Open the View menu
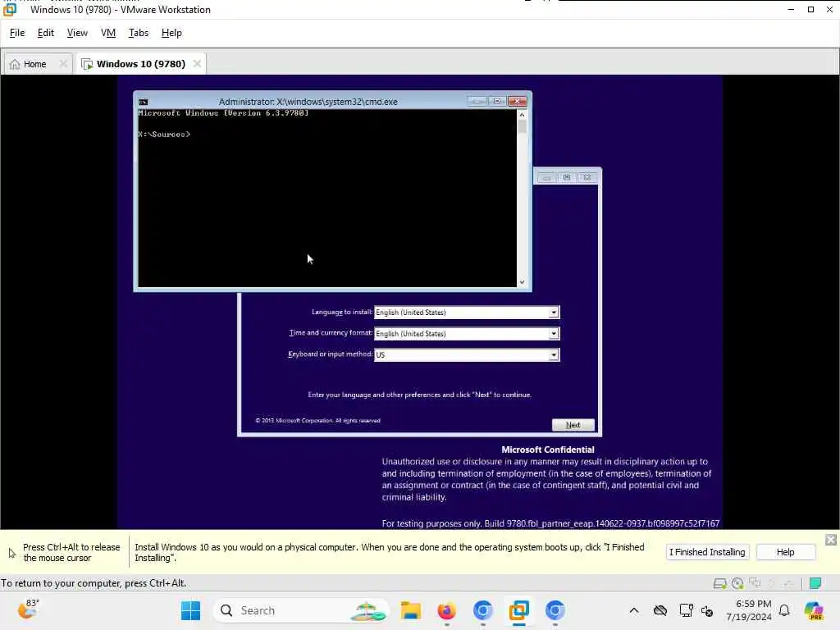This screenshot has height=630, width=840. 77,33
